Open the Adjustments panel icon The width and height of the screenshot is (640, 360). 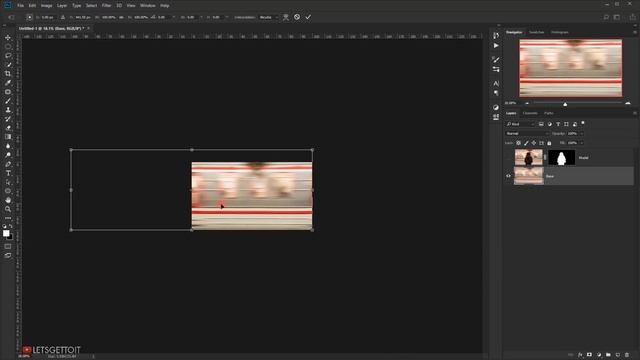click(x=496, y=107)
